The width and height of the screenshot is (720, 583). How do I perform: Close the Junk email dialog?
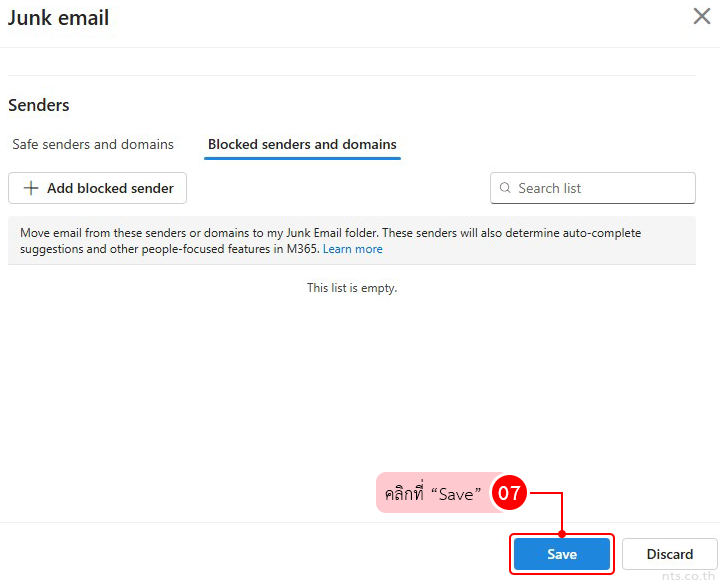click(x=702, y=17)
